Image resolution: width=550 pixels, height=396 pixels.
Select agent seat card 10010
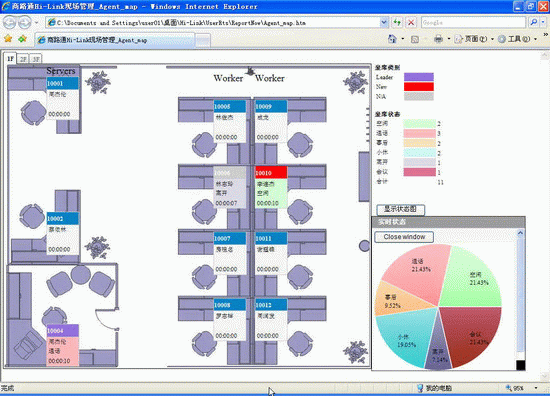point(271,187)
